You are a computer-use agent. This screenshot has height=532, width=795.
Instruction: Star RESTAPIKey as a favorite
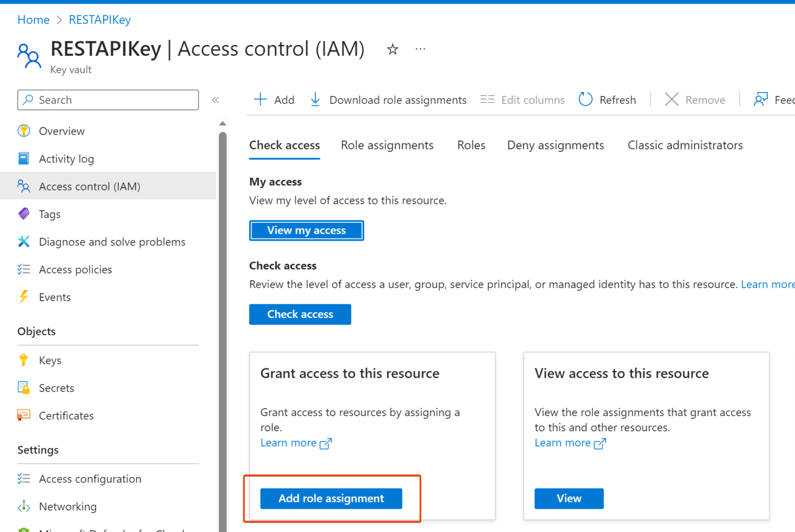click(392, 49)
